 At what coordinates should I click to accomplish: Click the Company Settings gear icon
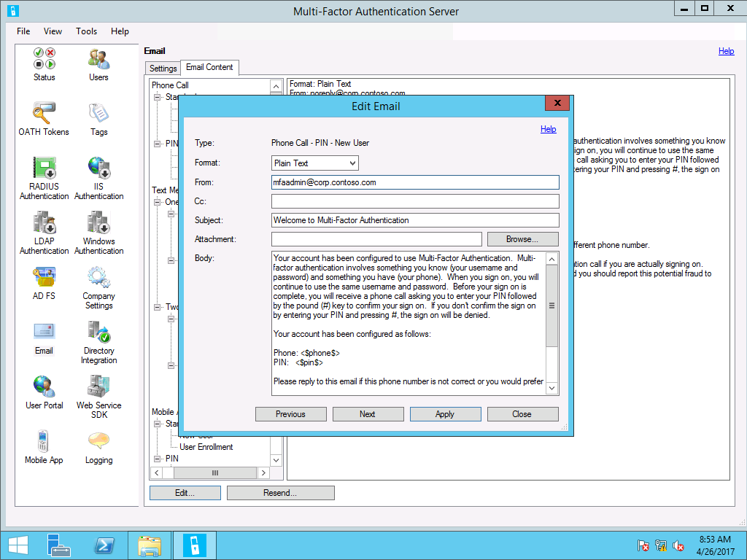[98, 278]
